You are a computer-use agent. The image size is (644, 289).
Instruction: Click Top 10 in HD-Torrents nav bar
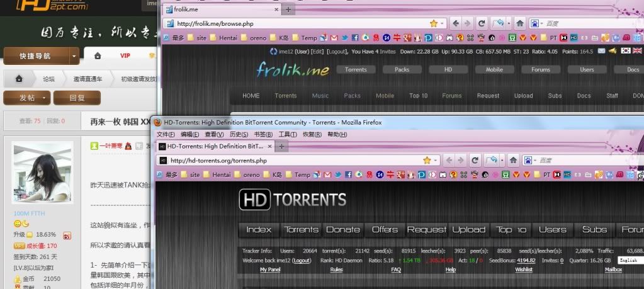coord(511,230)
